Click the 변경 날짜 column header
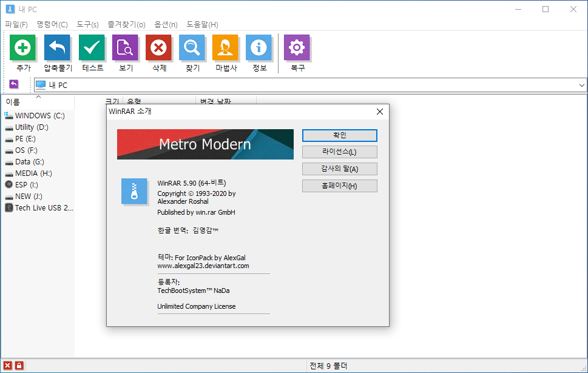Screen dimensions: 588x373 [x=226, y=99]
